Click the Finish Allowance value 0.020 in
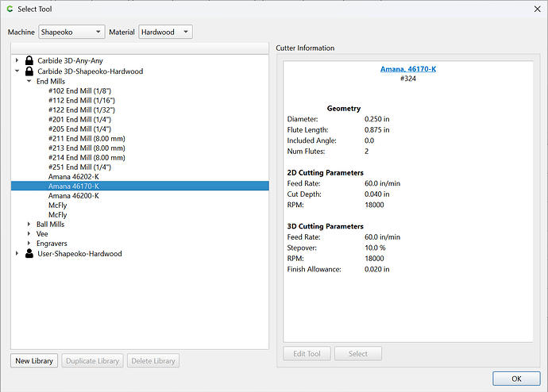The image size is (548, 392). coord(376,269)
